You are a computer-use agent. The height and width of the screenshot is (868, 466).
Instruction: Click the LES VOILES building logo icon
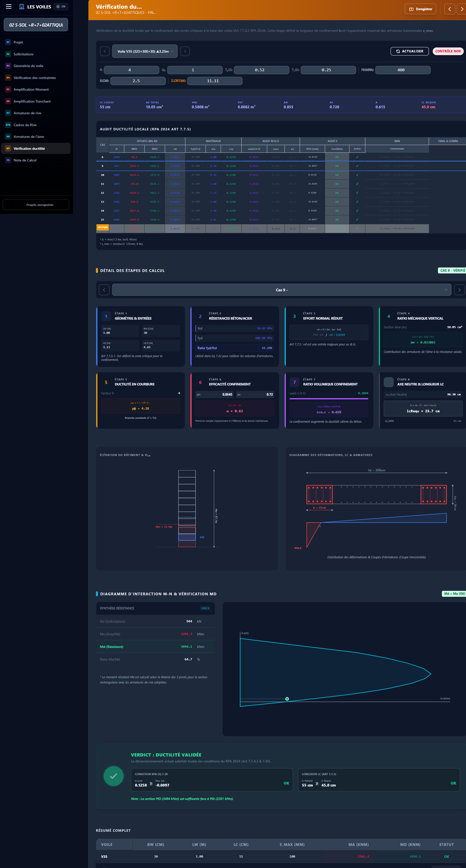coord(22,6)
